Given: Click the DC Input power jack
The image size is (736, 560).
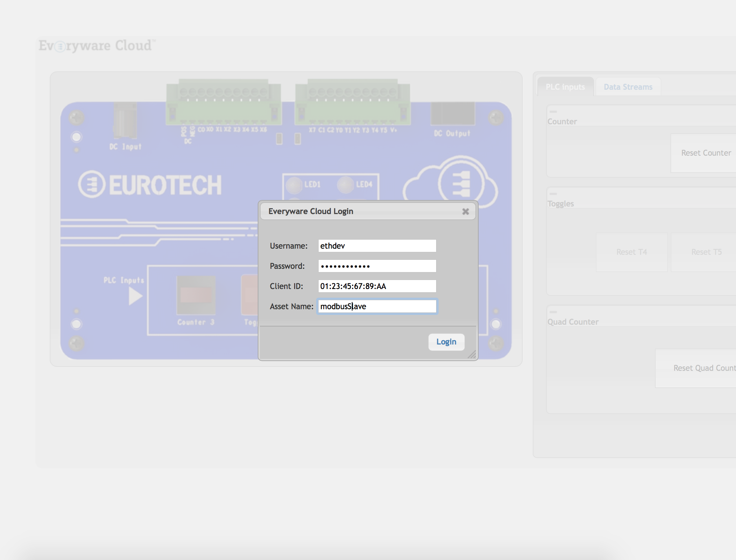Looking at the screenshot, I should coord(125,121).
